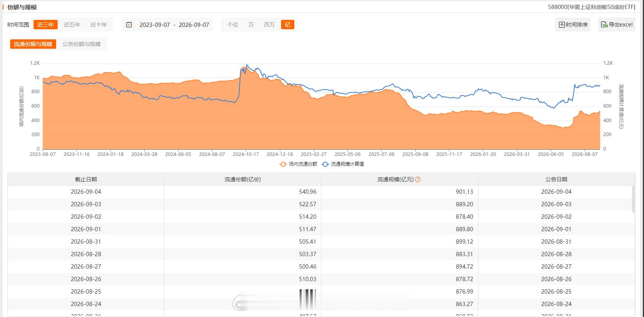Toggle the orange 场内流通份额 legend marker
The image size is (644, 317).
[x=283, y=164]
